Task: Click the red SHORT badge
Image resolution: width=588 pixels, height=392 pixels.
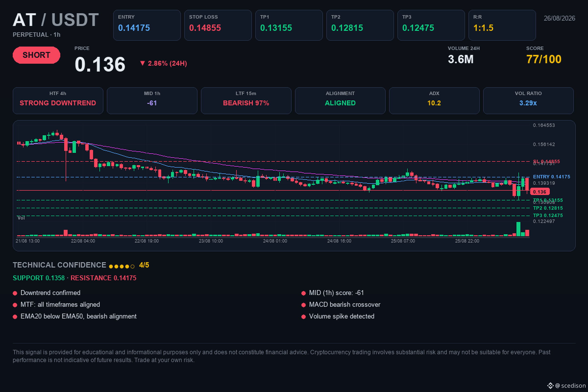Action: [x=37, y=55]
